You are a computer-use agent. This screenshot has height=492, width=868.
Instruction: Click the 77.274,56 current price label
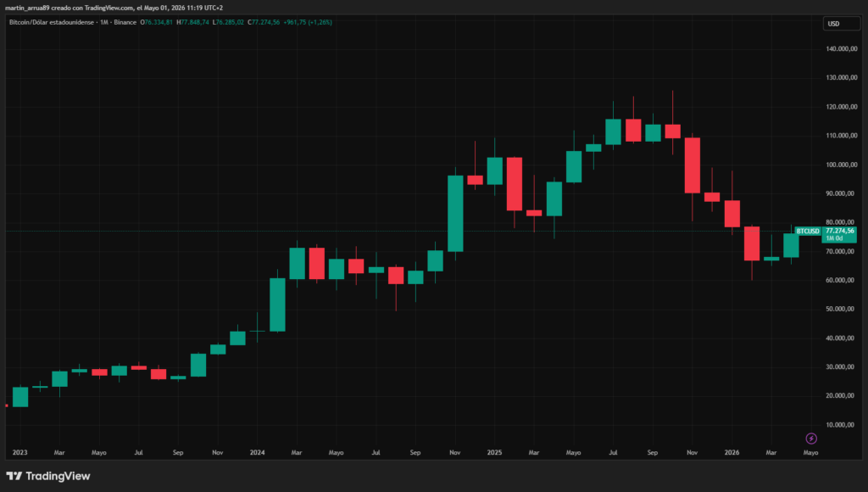click(x=840, y=231)
